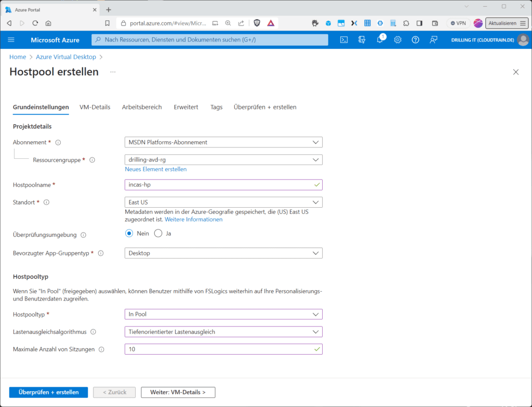Switch to Überprüfen + erstellen tab
This screenshot has height=407, width=532.
tap(265, 107)
